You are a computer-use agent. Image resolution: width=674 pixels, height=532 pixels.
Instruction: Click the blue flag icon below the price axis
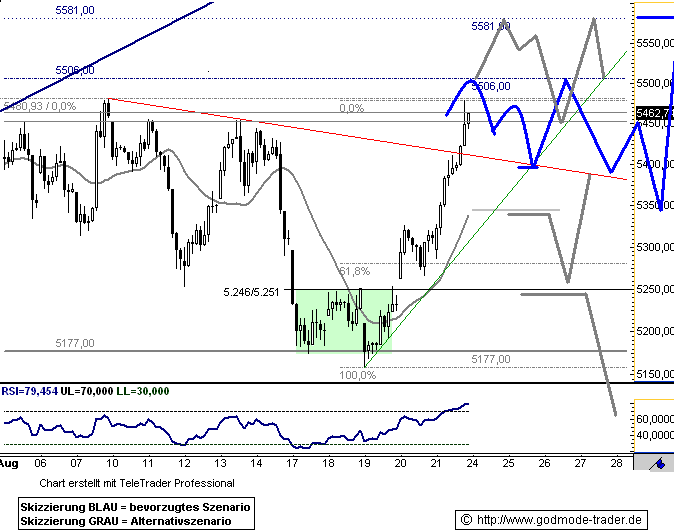pyautogui.click(x=657, y=462)
